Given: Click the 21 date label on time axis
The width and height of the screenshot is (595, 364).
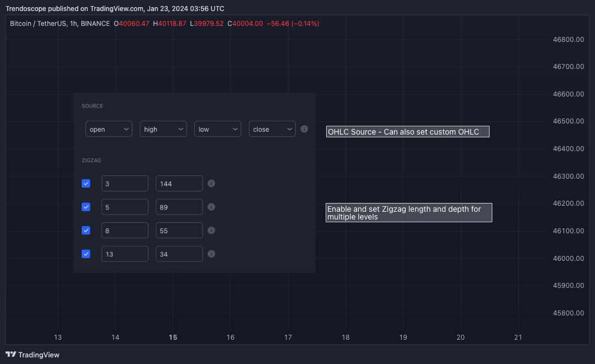Looking at the screenshot, I should click(518, 337).
